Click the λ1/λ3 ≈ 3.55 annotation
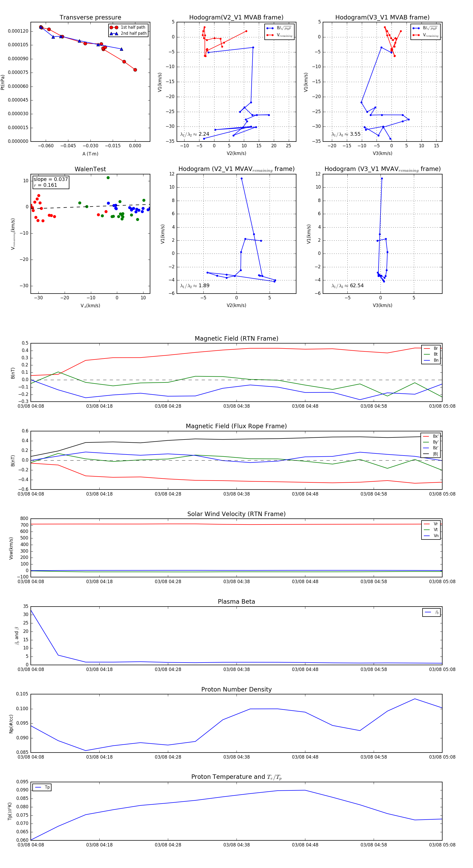The height and width of the screenshot is (868, 473). [346, 134]
